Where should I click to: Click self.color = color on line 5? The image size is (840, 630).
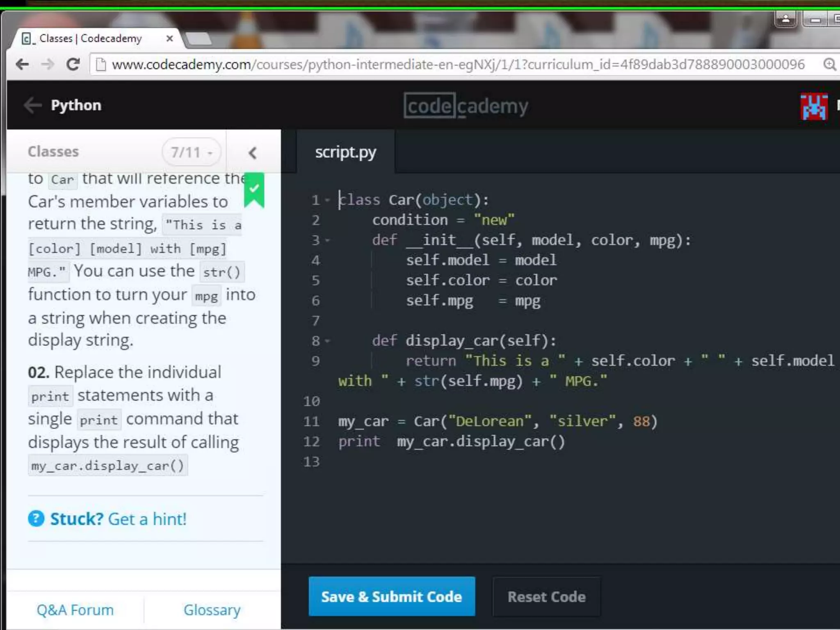pyautogui.click(x=482, y=281)
